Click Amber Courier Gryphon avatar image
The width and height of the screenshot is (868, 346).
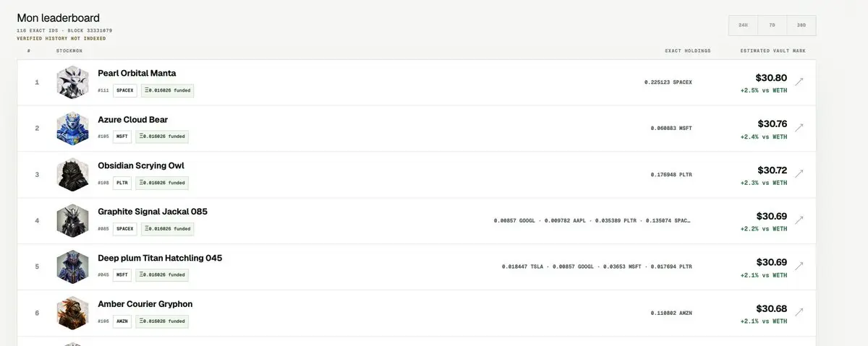(72, 313)
